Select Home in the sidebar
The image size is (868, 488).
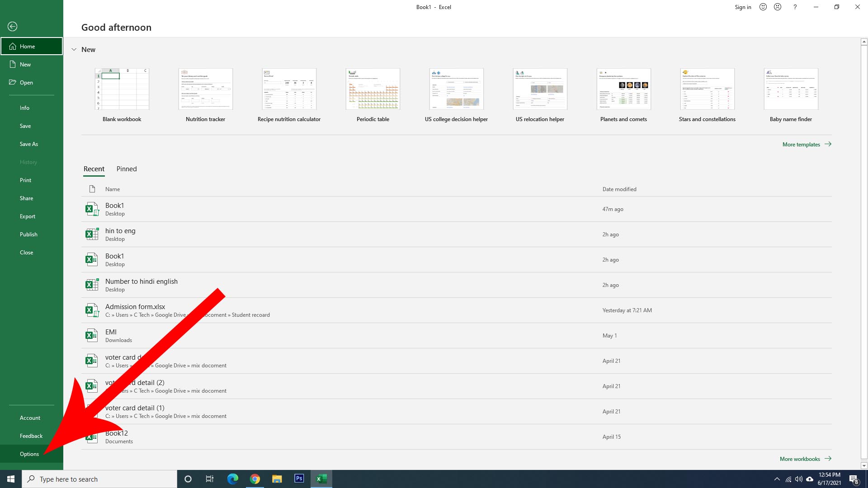(x=28, y=46)
